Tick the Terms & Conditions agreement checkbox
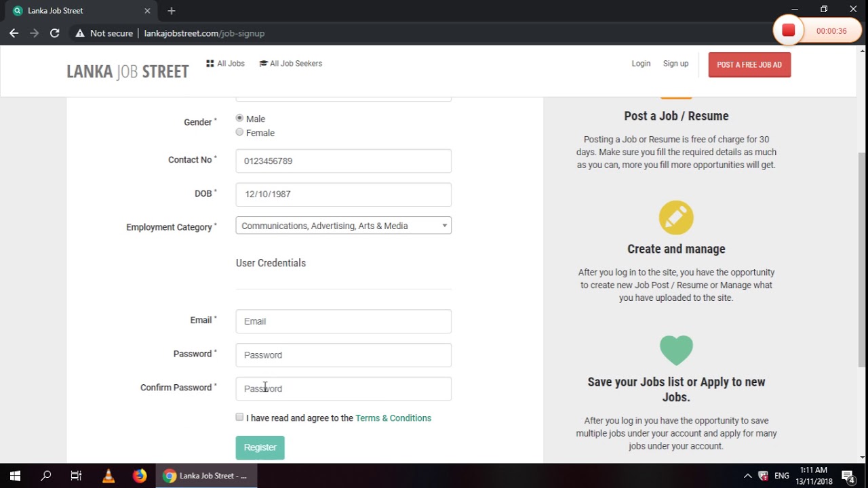This screenshot has height=488, width=868. (x=239, y=417)
